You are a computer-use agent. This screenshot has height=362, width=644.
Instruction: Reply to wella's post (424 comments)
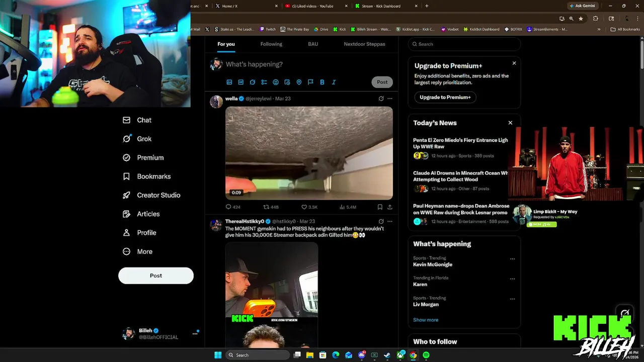click(233, 207)
